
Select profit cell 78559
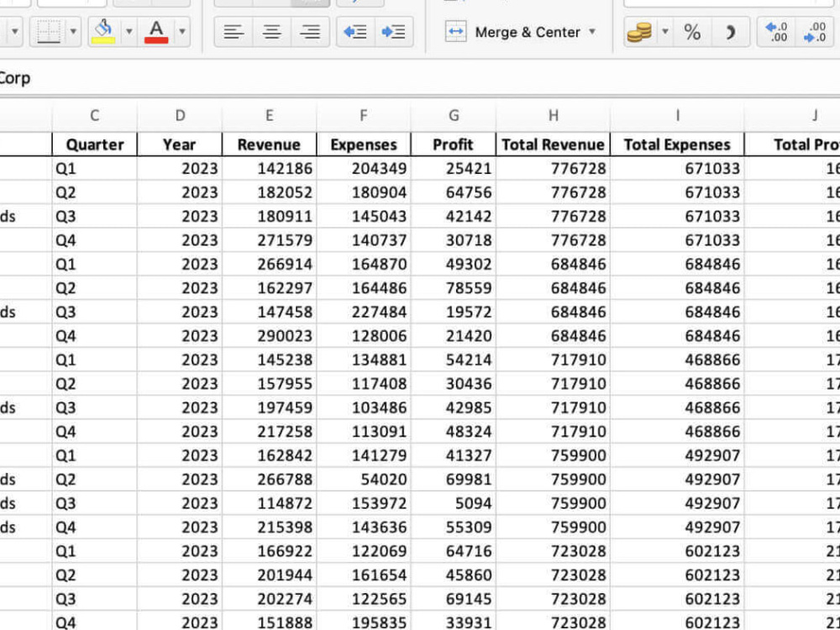[454, 288]
